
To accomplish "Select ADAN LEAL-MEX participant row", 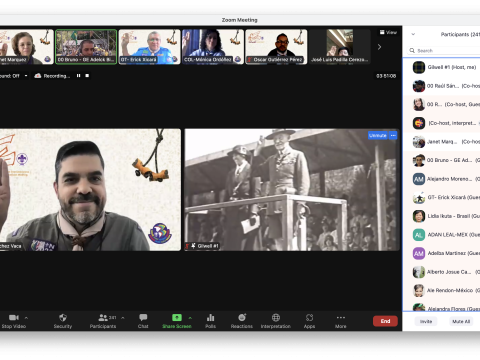I will (442, 235).
